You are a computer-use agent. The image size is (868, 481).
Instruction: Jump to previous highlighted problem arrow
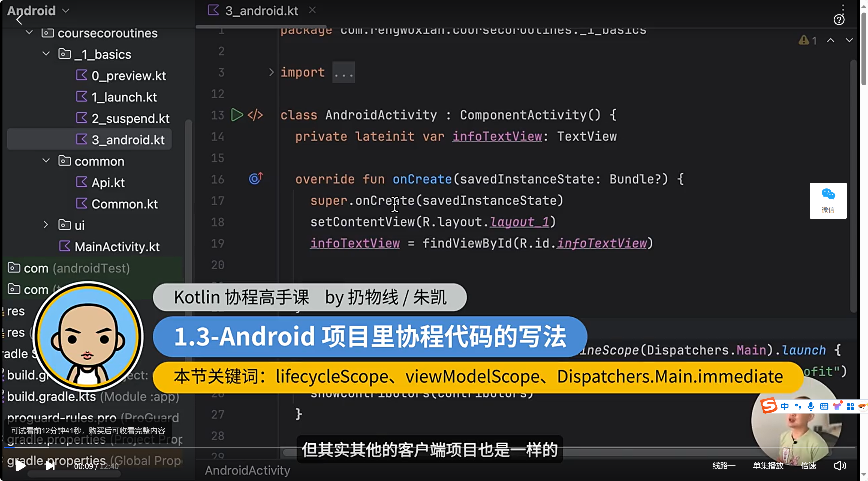831,40
